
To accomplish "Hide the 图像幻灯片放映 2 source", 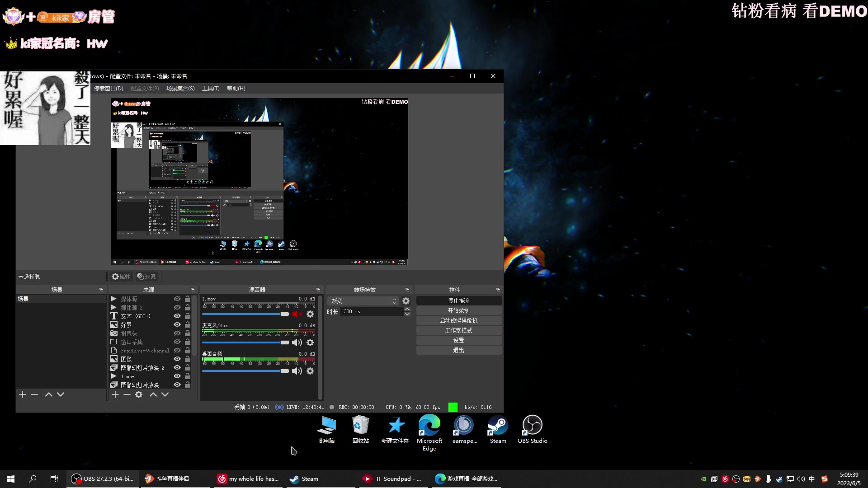I will (177, 368).
